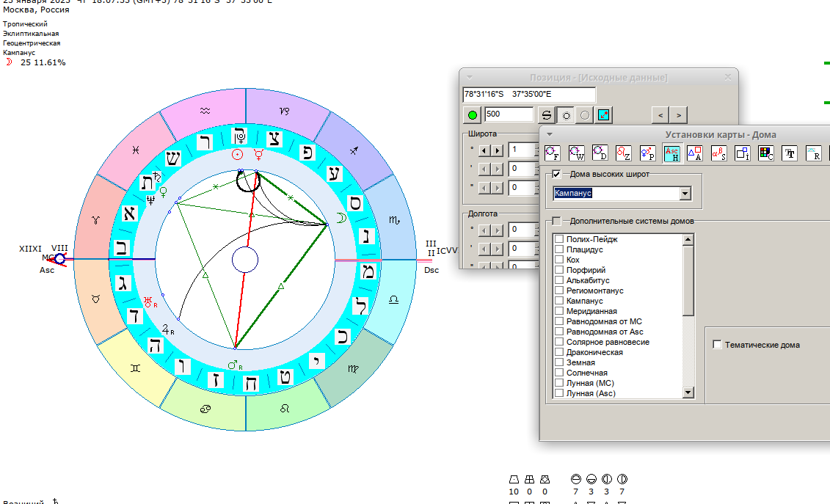Open the aspects A settings icon
Screen dimensions: 830x504
(695, 153)
